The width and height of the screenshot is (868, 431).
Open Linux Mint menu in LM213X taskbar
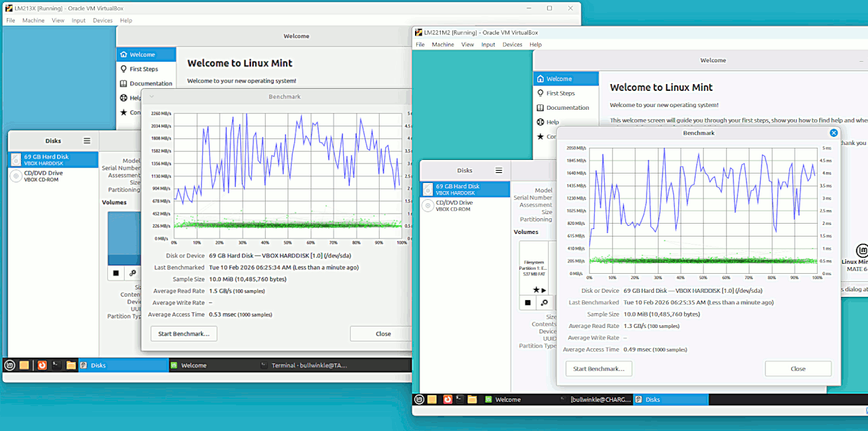point(9,365)
